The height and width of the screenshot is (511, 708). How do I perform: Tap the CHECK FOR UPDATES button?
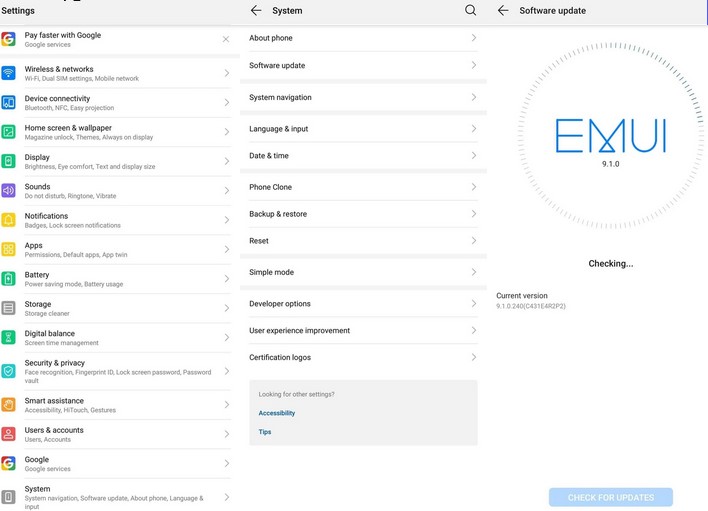tap(610, 497)
